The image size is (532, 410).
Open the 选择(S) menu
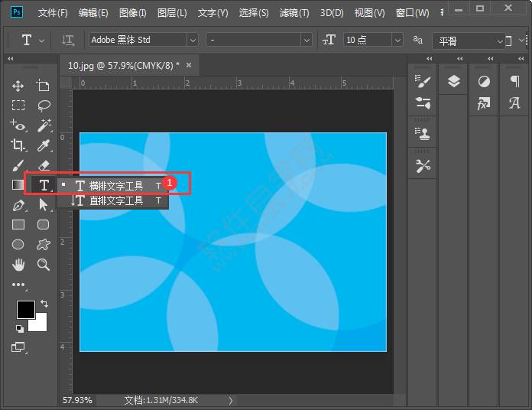pos(254,13)
